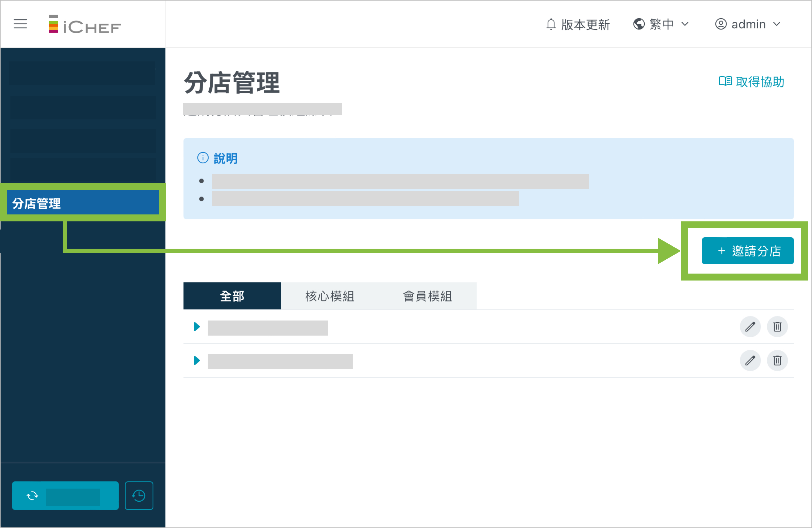Open the hamburger menu

point(20,24)
